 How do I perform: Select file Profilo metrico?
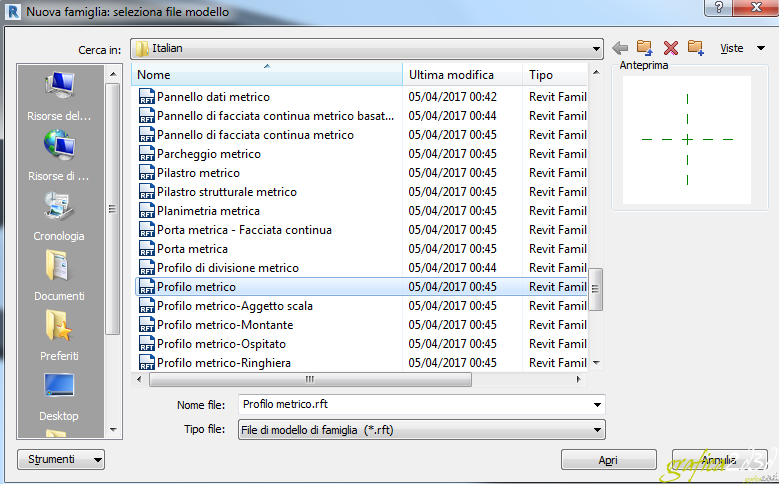coord(196,287)
